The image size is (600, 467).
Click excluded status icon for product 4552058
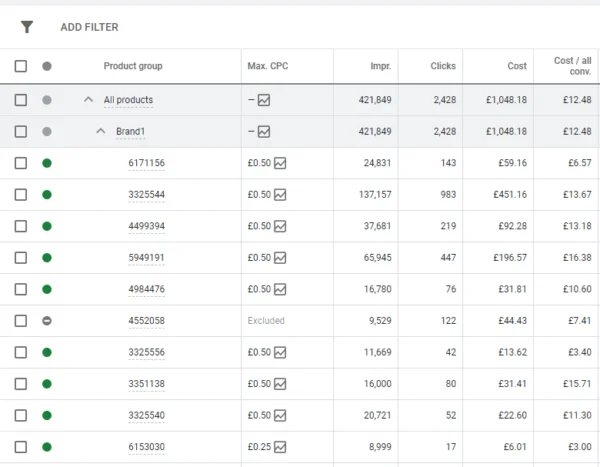coord(47,321)
